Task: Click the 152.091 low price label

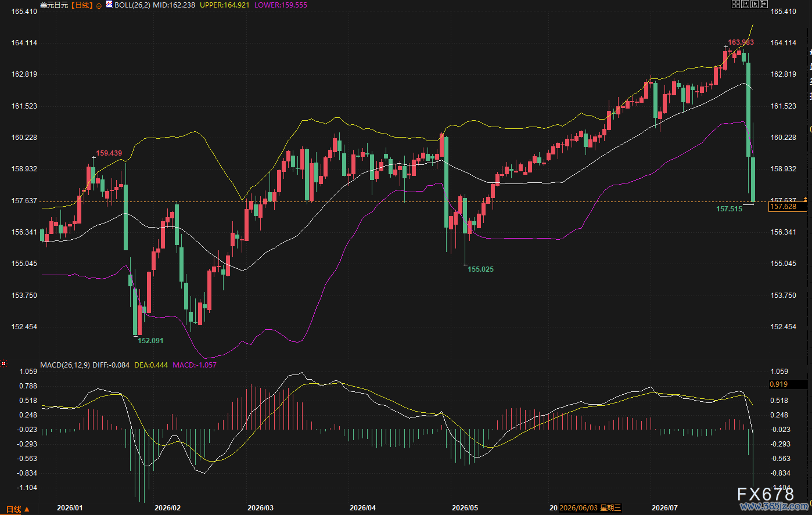Action: tap(150, 340)
